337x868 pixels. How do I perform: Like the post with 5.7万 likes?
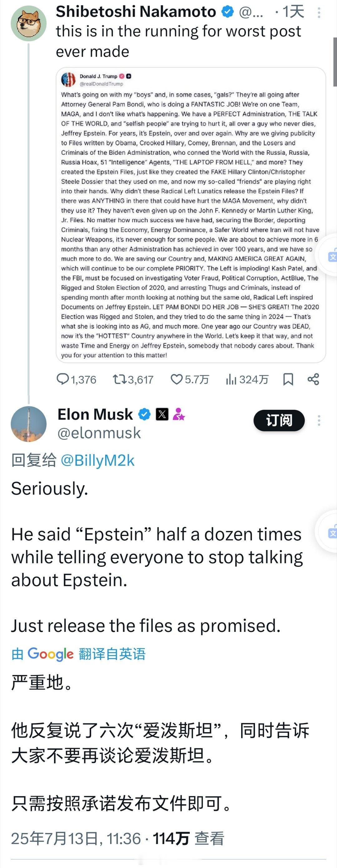(189, 379)
